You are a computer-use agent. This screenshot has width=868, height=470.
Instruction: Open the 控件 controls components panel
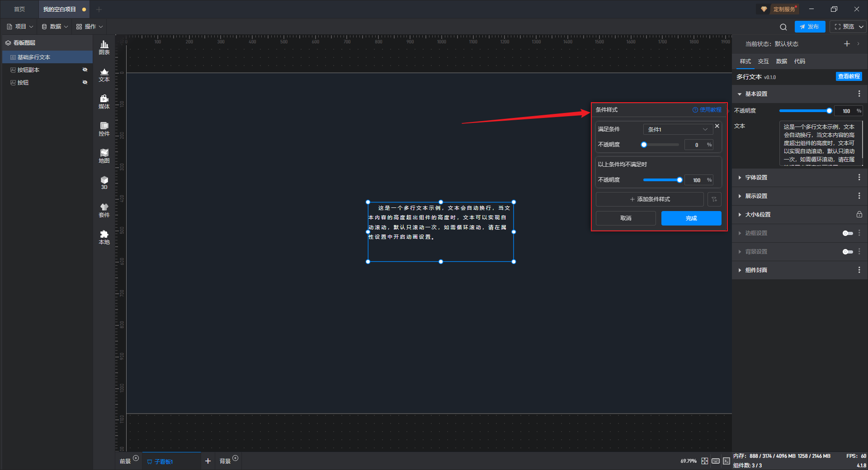point(104,128)
